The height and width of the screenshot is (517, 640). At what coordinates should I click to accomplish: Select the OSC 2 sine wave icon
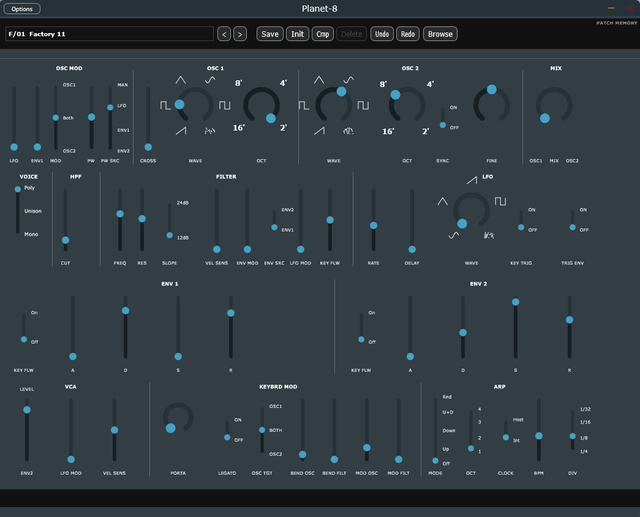pyautogui.click(x=348, y=80)
